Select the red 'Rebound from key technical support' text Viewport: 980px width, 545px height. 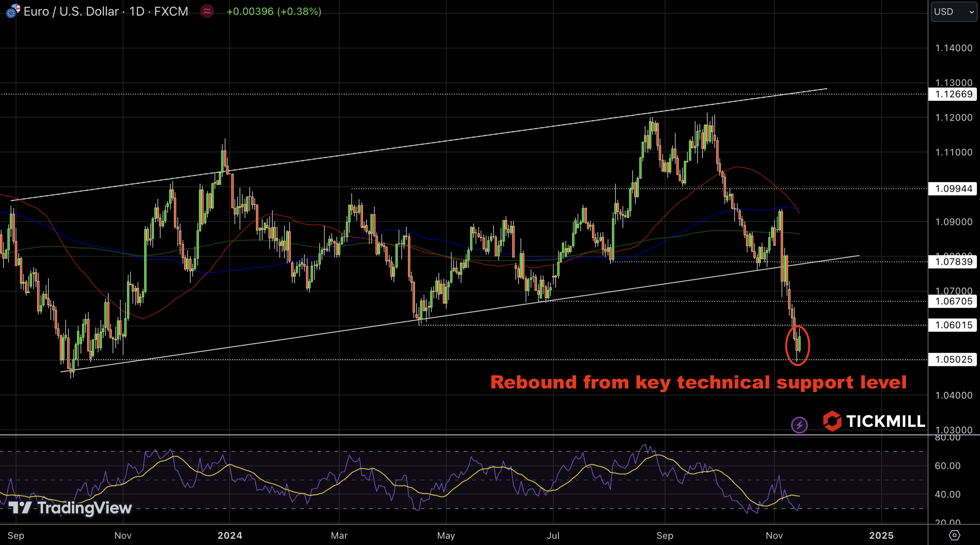tap(698, 382)
